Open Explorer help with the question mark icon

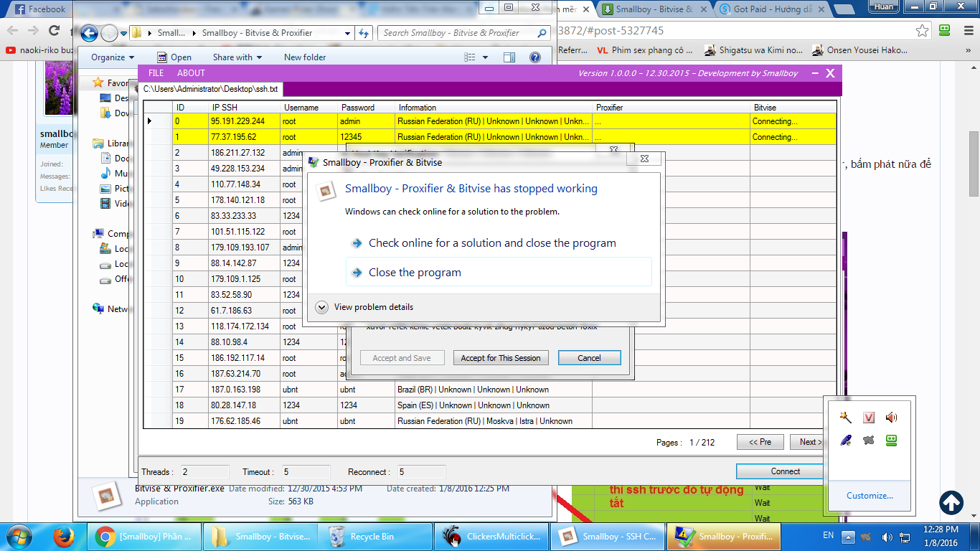tap(534, 57)
